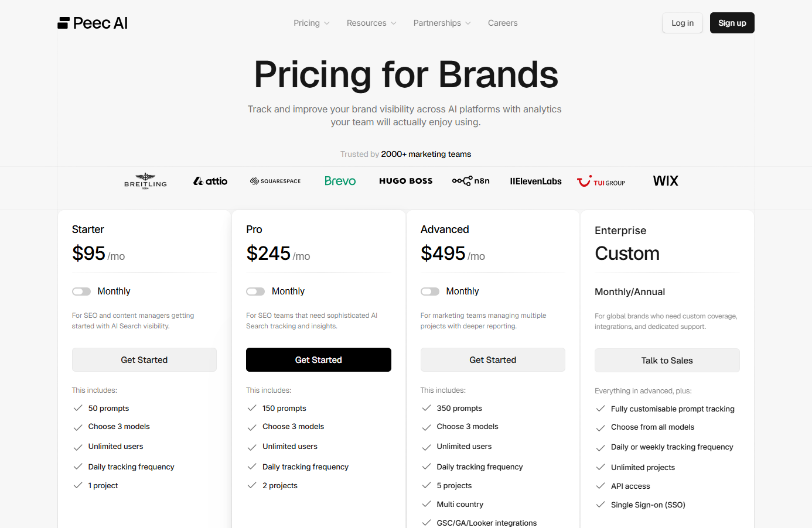The width and height of the screenshot is (812, 528).
Task: Click the attio brand logo
Action: pos(210,181)
